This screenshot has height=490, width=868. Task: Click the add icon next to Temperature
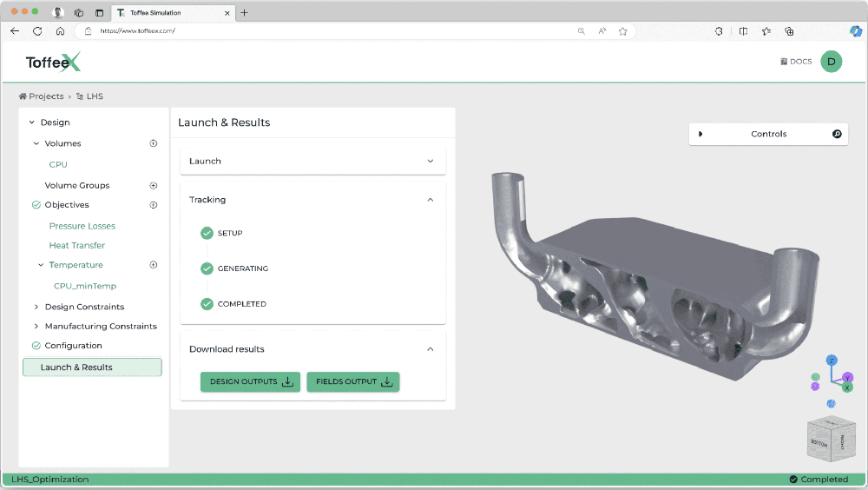click(154, 265)
